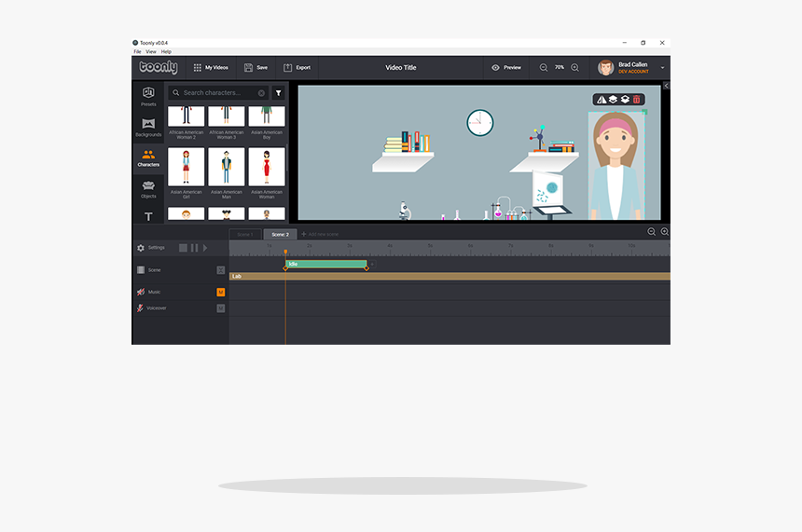Screen dimensions: 802x532
Task: Collapse the right side panel arrow
Action: 666,86
